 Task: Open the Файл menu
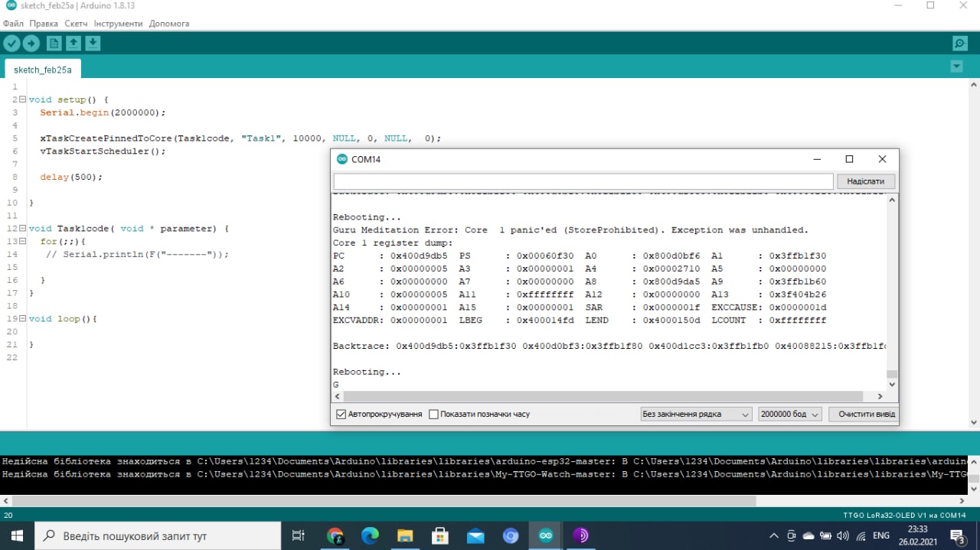pos(13,24)
